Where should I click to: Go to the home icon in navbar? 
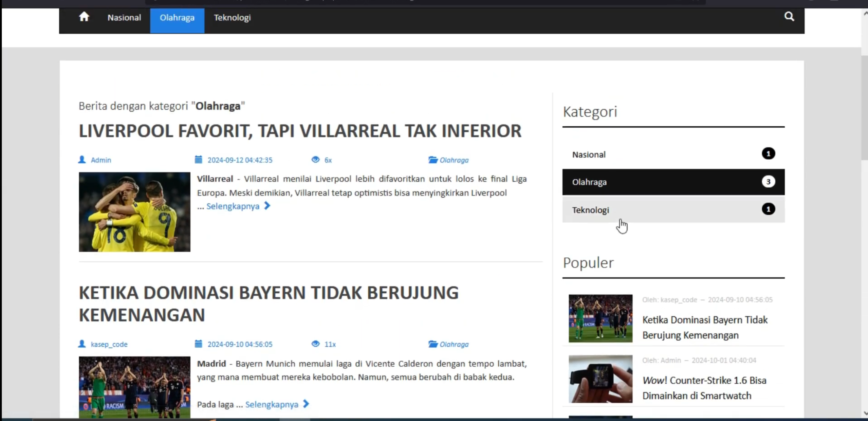(84, 17)
